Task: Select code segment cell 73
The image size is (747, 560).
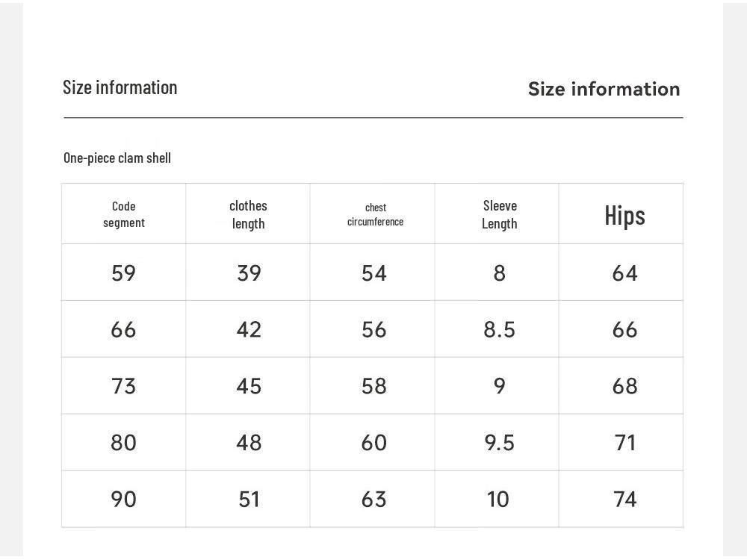Action: pyautogui.click(x=124, y=386)
